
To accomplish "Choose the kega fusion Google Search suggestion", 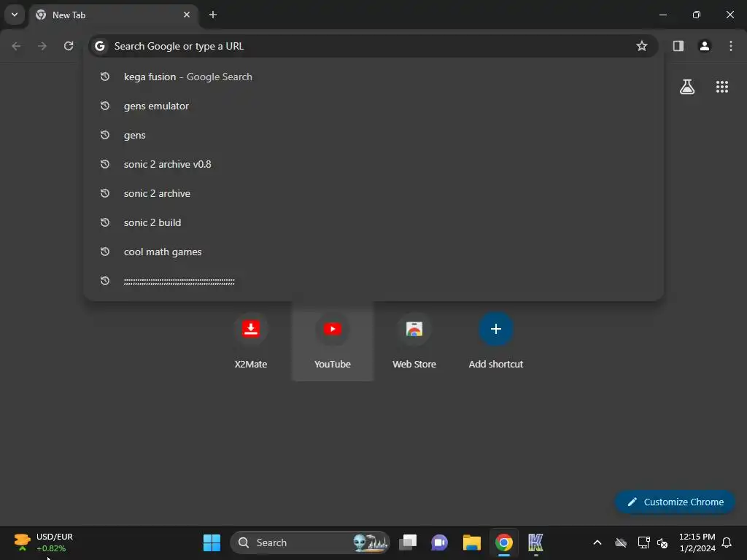I will [x=373, y=77].
